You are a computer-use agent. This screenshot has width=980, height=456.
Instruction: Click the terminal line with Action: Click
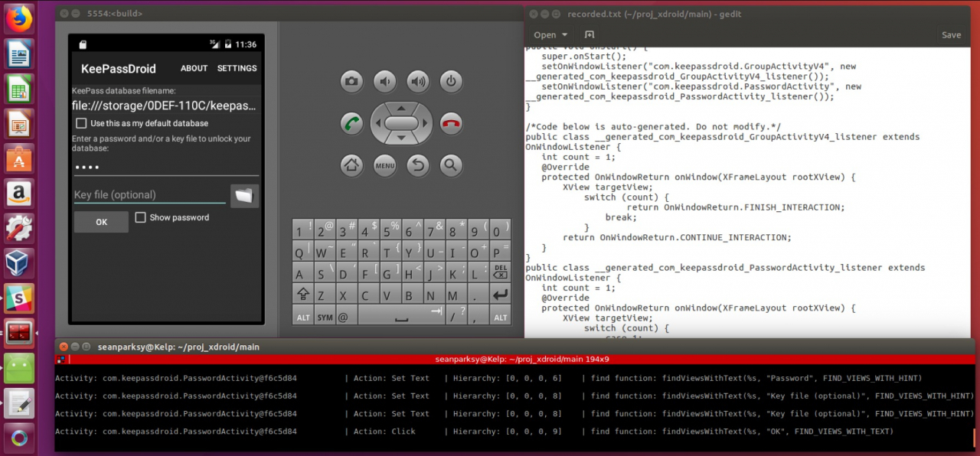(x=475, y=432)
